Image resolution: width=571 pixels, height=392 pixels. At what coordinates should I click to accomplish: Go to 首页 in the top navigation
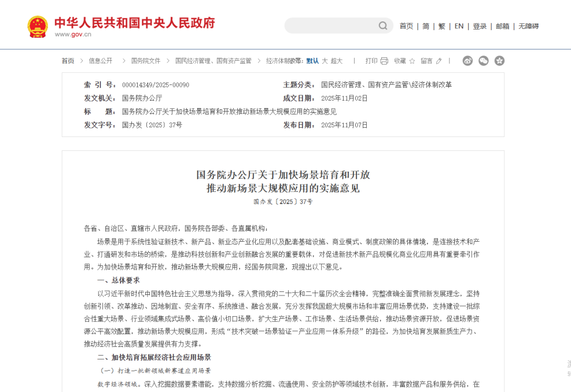[x=406, y=26]
